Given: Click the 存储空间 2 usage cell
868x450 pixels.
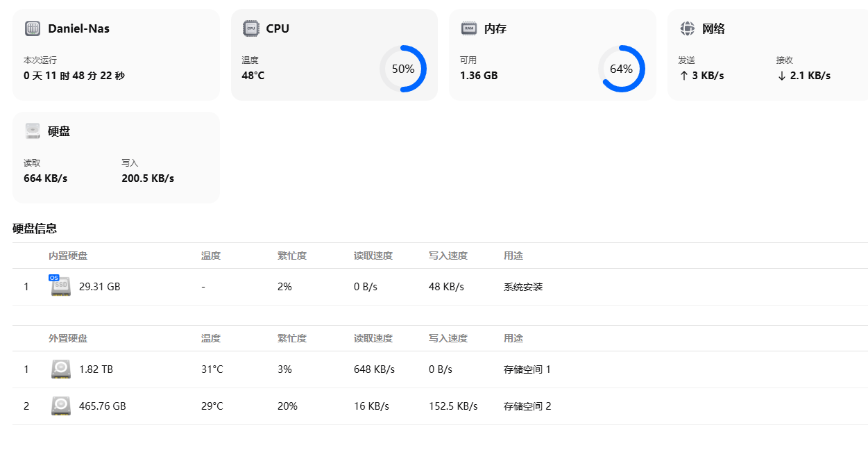Looking at the screenshot, I should 527,406.
